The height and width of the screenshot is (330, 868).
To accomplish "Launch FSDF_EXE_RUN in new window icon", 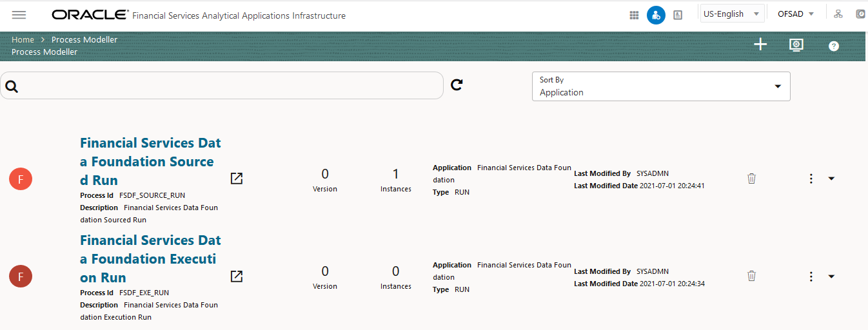I will pyautogui.click(x=237, y=276).
